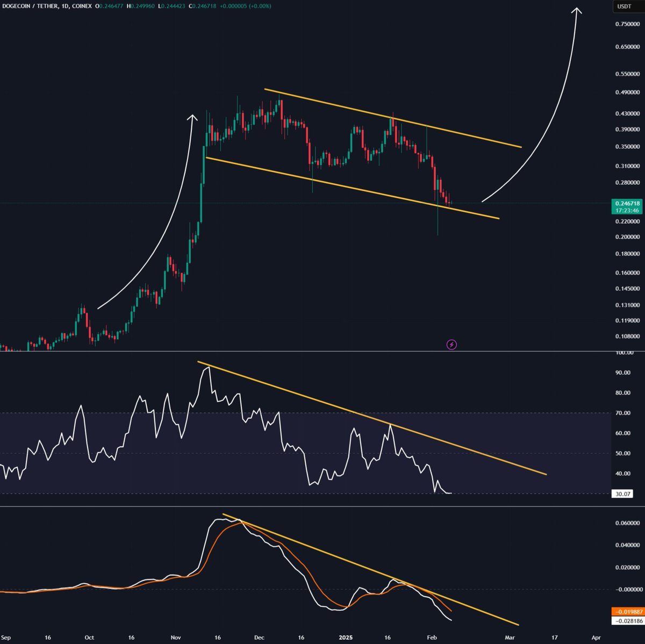Click the Dec label on the time axis

(x=259, y=638)
